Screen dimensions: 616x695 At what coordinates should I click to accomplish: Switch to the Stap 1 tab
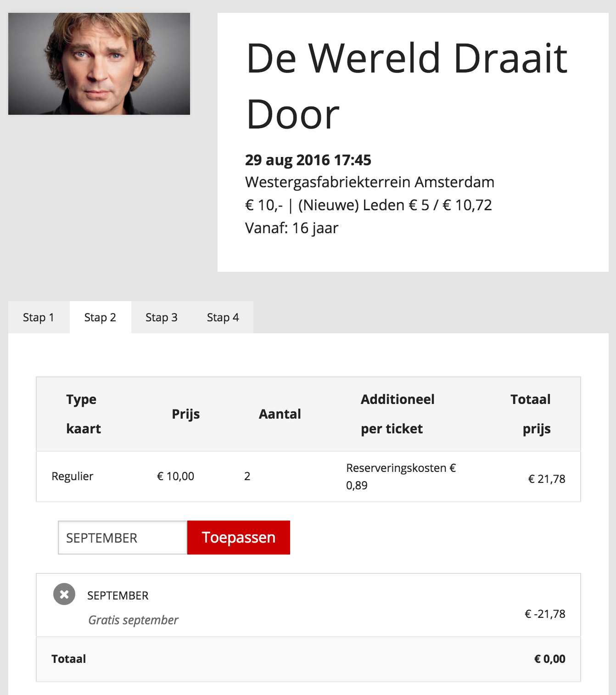coord(39,317)
